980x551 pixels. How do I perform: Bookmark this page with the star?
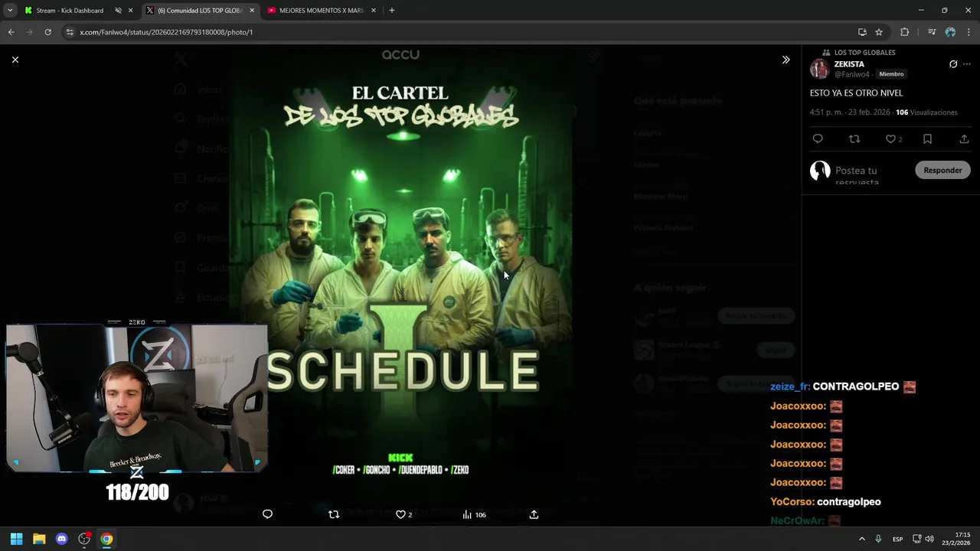pyautogui.click(x=879, y=32)
